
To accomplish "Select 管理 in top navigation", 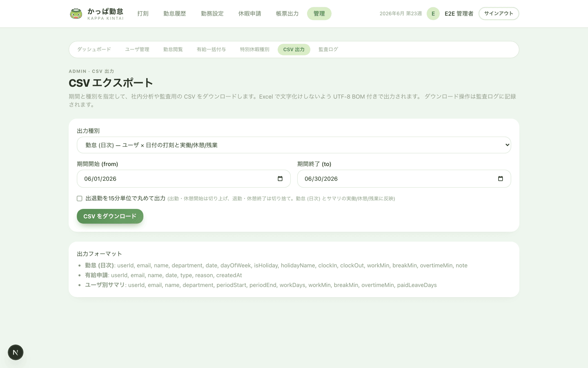I will (x=319, y=13).
